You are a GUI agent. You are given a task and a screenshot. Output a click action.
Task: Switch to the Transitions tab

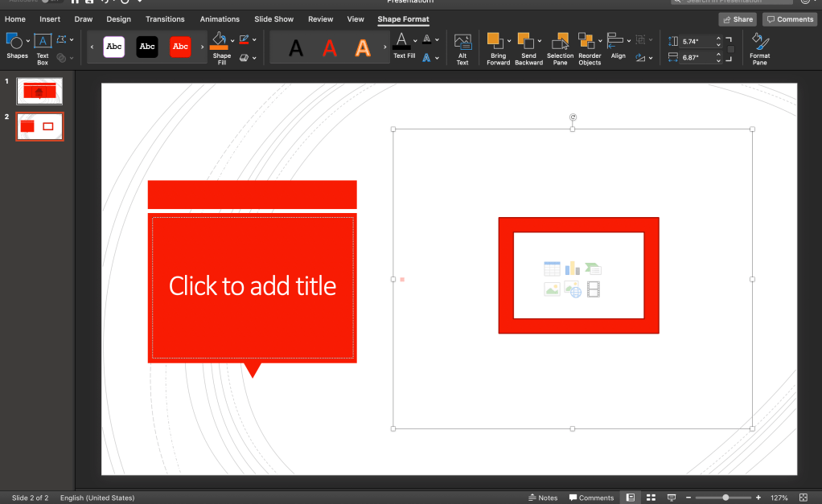[x=165, y=19]
